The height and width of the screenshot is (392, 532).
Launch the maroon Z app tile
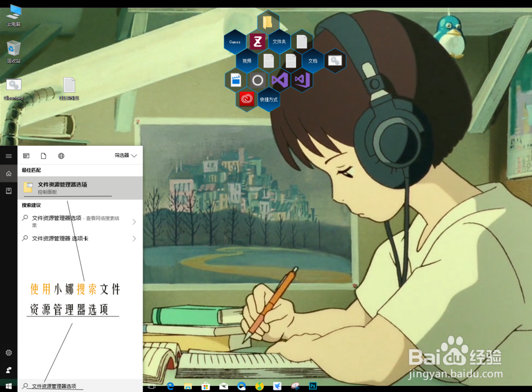click(257, 41)
